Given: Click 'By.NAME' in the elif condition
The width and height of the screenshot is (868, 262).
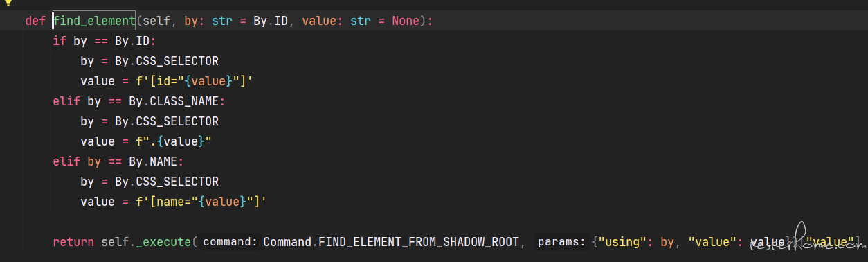Looking at the screenshot, I should coord(153,161).
